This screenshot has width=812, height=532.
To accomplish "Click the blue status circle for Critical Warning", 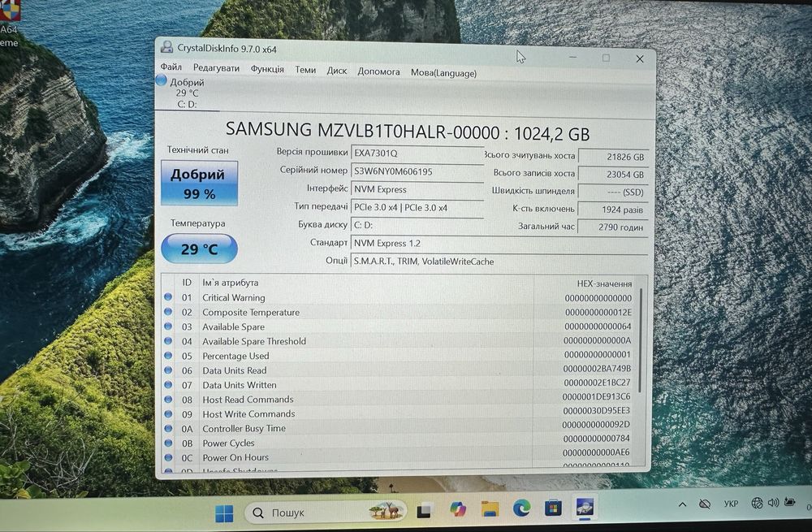I will [168, 296].
